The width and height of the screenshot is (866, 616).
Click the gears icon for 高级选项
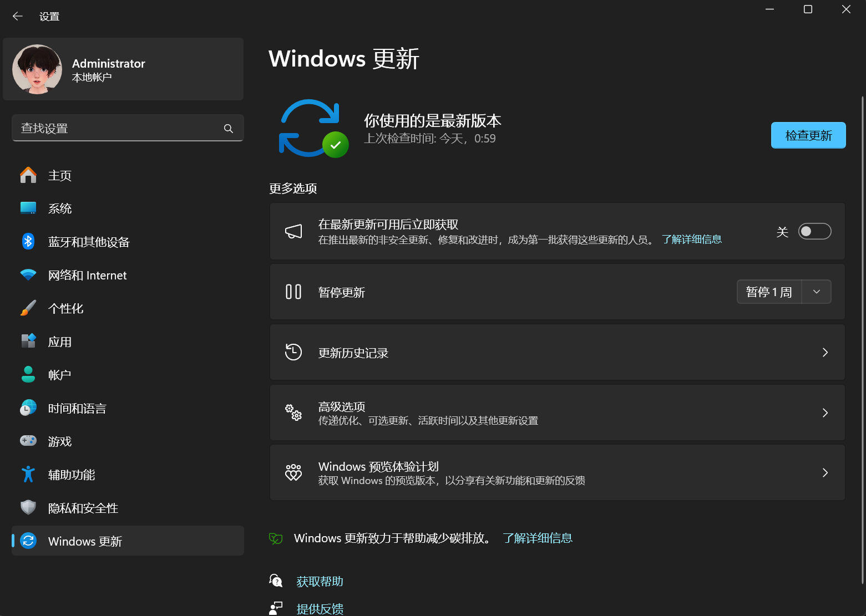[x=293, y=413]
